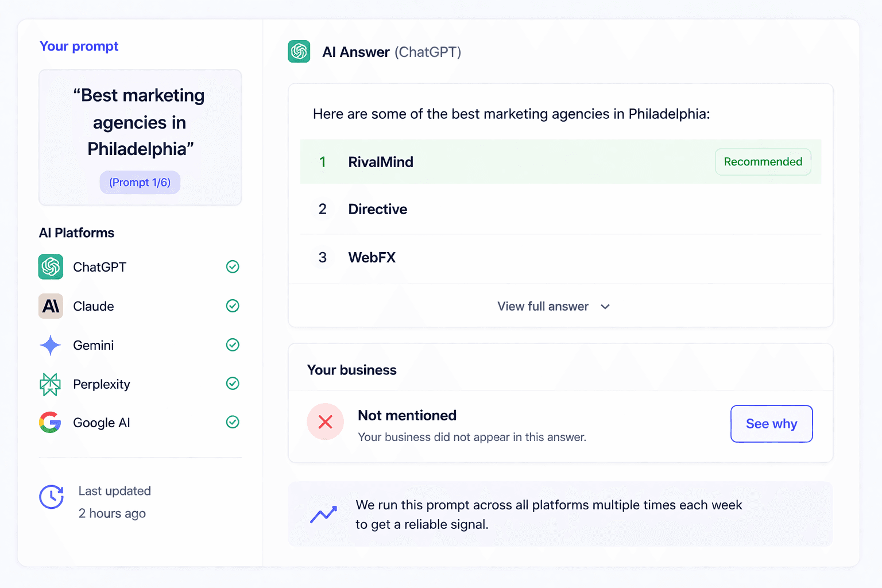
Task: Toggle the Google AI platform checkmark
Action: point(233,422)
